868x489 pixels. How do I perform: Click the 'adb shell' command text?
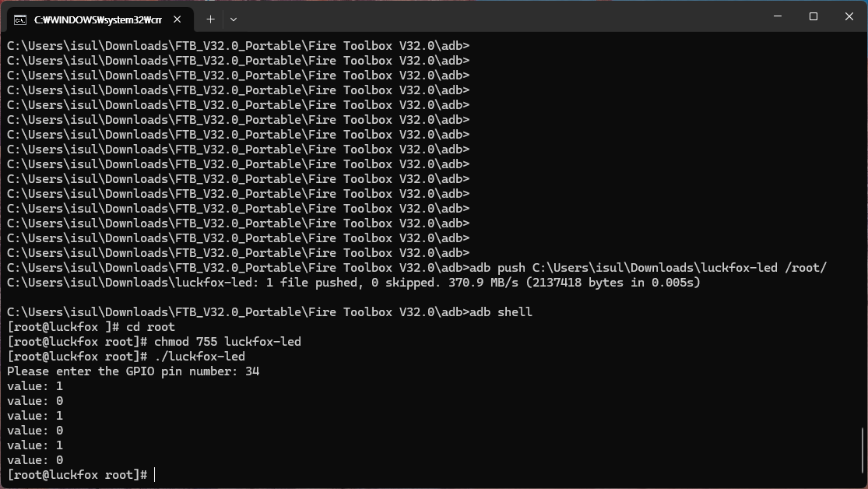(x=501, y=312)
